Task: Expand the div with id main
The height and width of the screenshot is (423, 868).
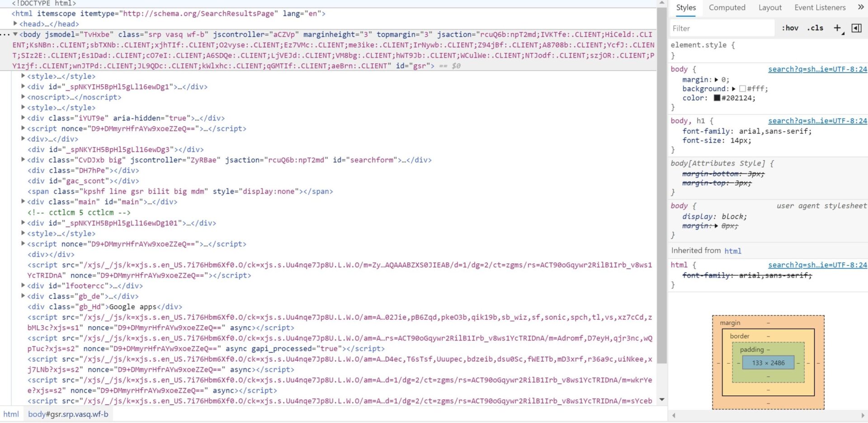Action: click(23, 201)
